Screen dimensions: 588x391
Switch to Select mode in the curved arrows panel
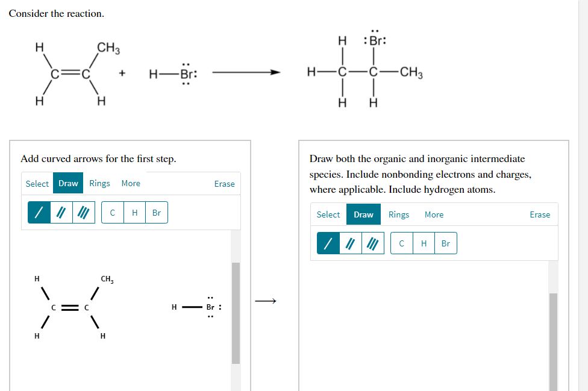[x=37, y=183]
